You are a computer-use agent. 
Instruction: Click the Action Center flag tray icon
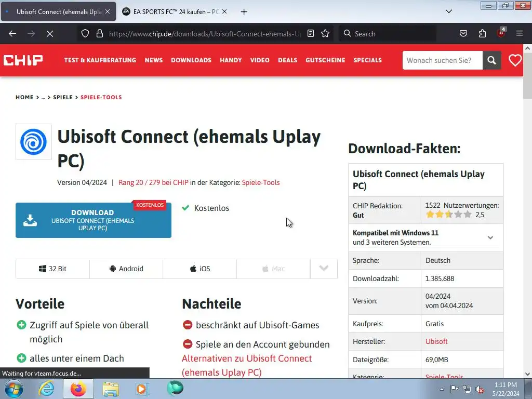click(454, 389)
